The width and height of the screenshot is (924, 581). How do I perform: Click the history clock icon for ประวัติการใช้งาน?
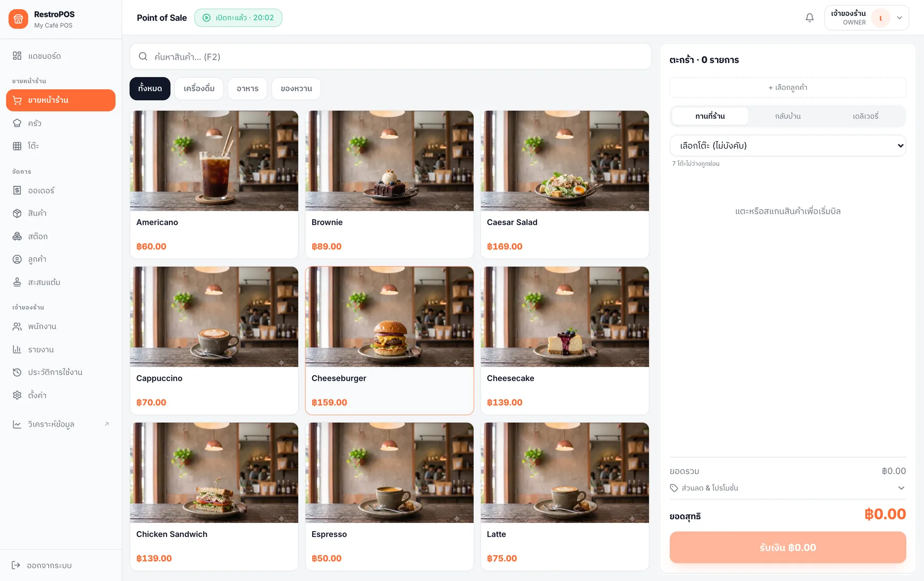click(17, 372)
